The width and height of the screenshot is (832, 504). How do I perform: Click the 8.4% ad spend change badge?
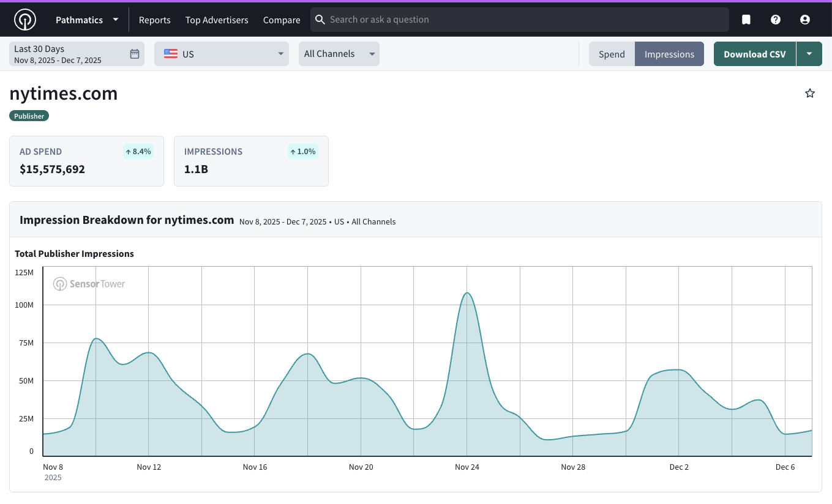tap(138, 152)
